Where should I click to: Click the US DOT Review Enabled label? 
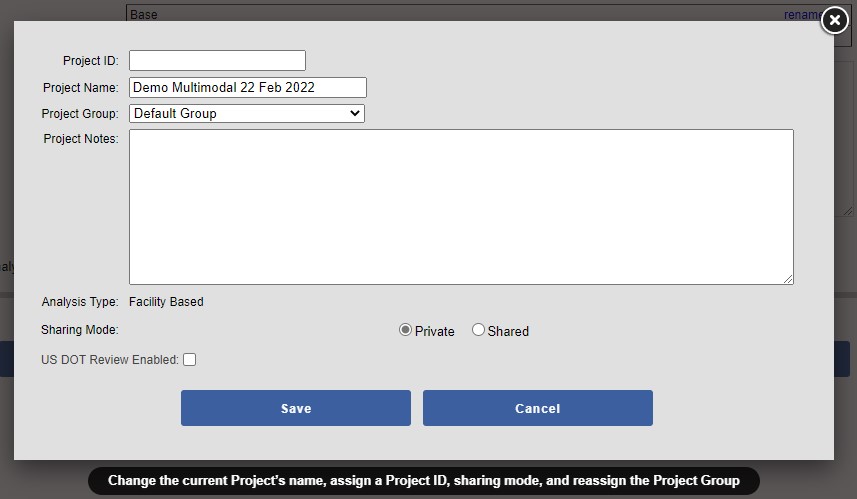tap(110, 360)
